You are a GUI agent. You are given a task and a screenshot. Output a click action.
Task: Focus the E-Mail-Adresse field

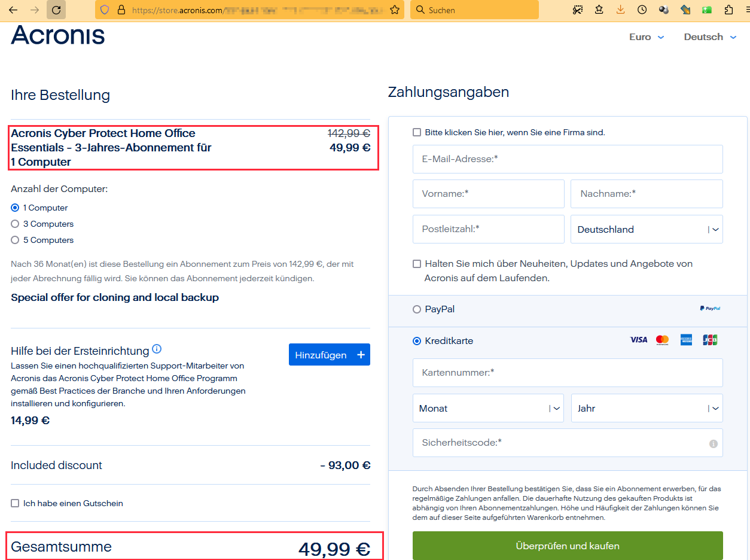(x=568, y=159)
